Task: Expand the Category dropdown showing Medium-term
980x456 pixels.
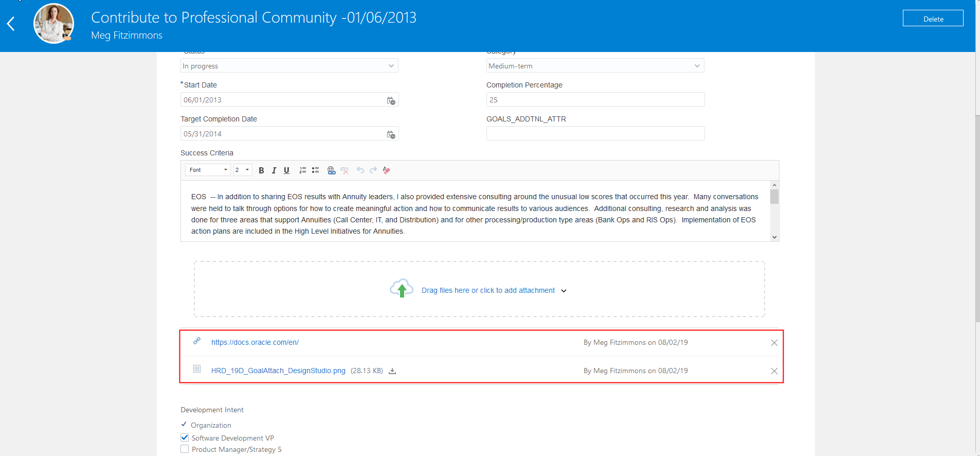Action: click(x=595, y=66)
